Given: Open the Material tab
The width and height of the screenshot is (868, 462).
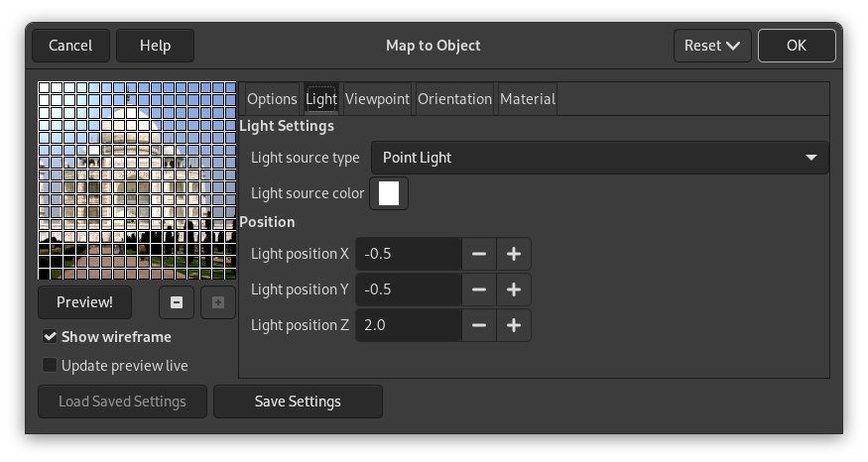Looking at the screenshot, I should click(x=527, y=99).
